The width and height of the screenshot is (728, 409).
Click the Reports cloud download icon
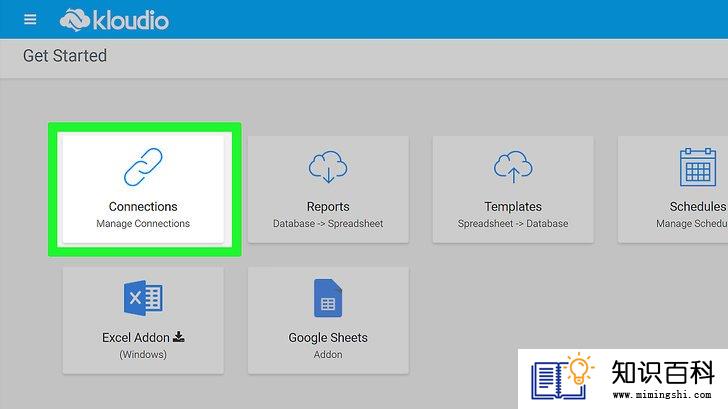click(x=328, y=167)
